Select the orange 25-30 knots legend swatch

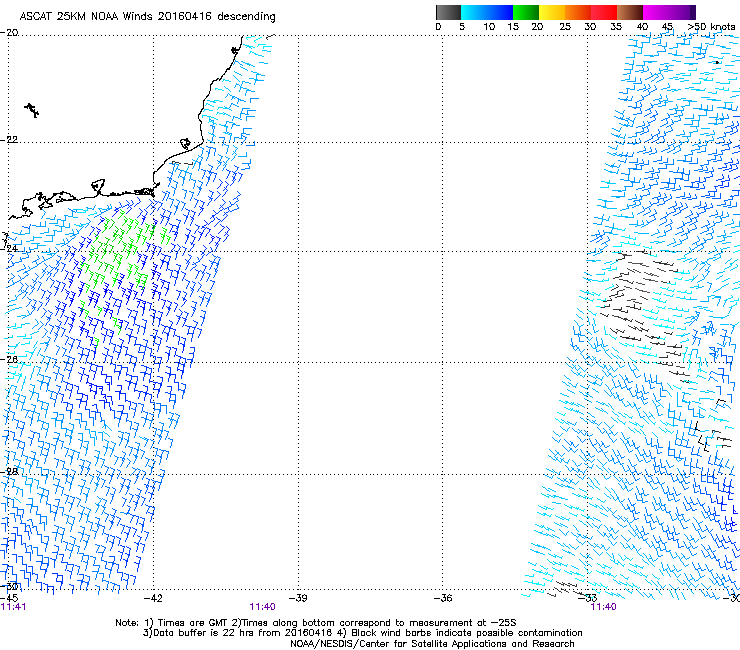pyautogui.click(x=578, y=12)
